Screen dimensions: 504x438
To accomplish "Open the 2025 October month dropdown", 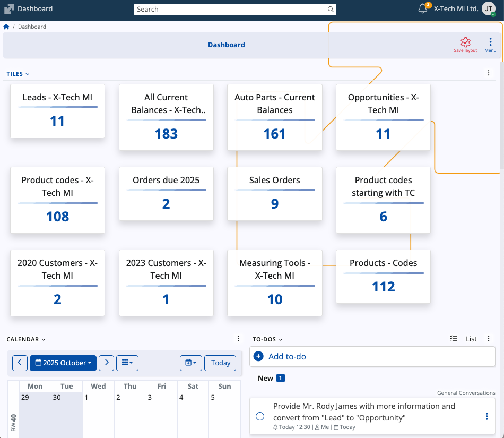I will (63, 363).
